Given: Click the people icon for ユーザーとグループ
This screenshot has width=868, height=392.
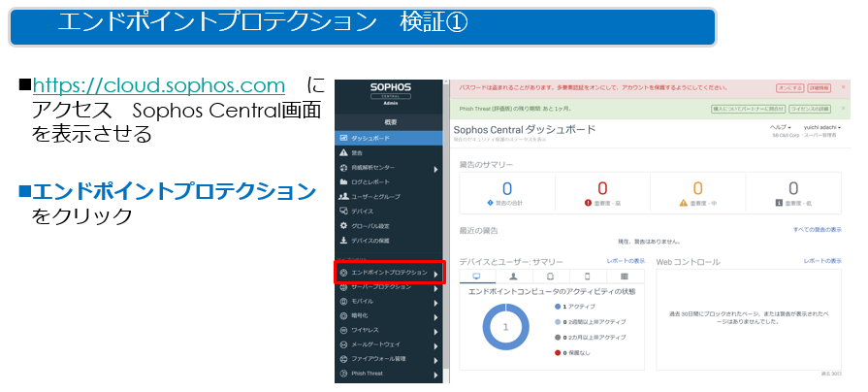Looking at the screenshot, I should click(x=343, y=197).
